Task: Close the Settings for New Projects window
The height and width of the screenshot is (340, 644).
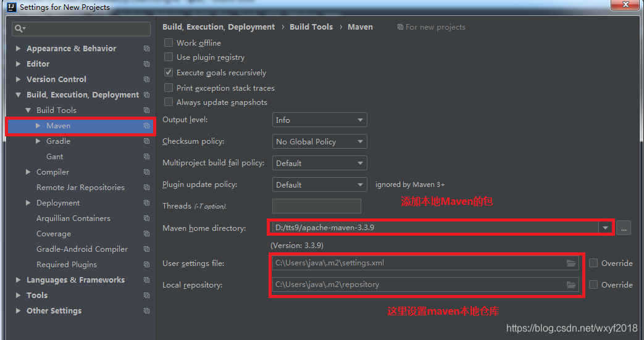Action: (x=625, y=4)
